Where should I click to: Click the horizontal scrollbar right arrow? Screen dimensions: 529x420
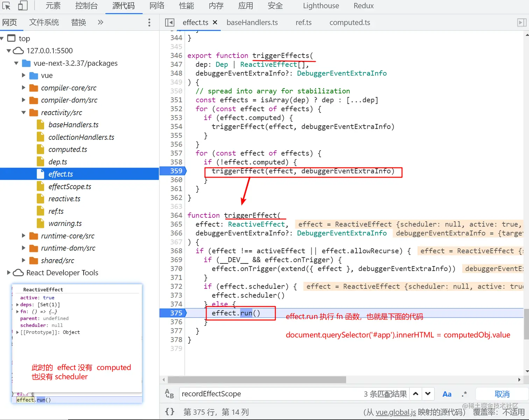point(519,379)
